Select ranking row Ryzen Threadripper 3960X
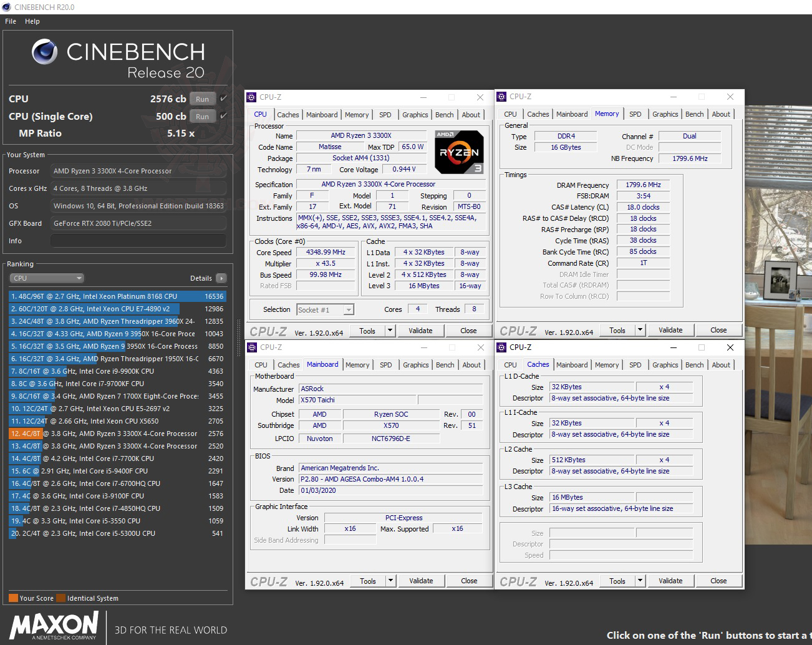This screenshot has height=645, width=812. tap(117, 321)
